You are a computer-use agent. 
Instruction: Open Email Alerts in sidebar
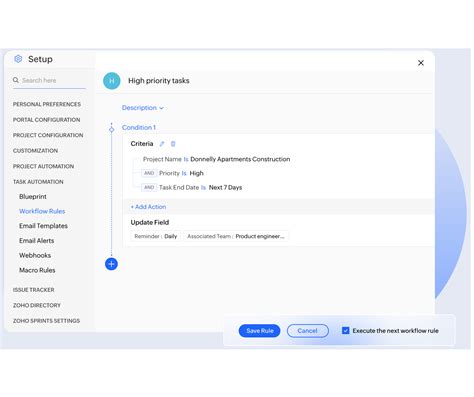coord(36,240)
